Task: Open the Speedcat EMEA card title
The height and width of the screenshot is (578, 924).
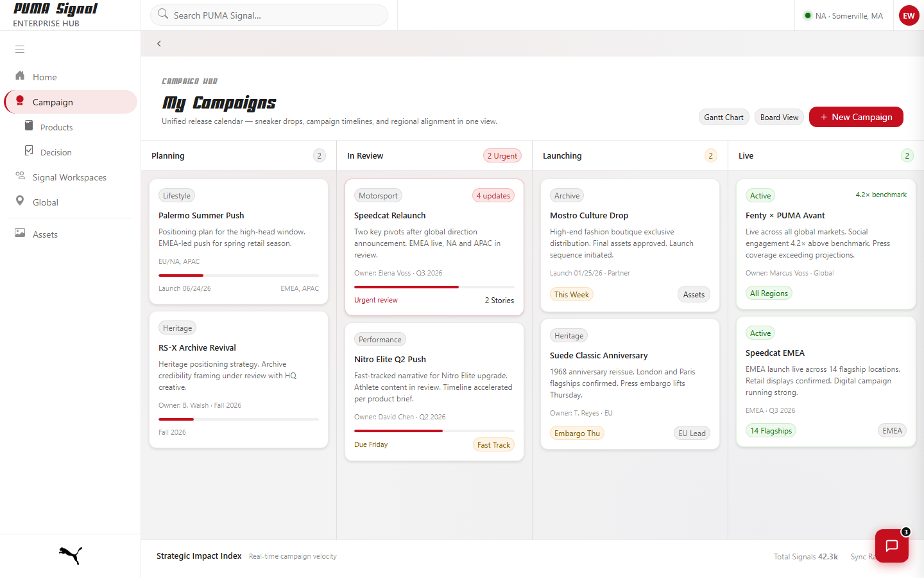Action: 774,353
